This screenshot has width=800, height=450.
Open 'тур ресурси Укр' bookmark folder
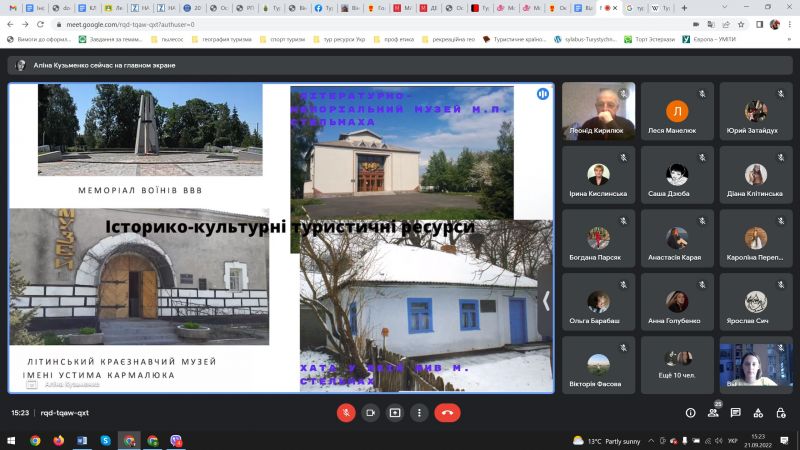click(339, 39)
